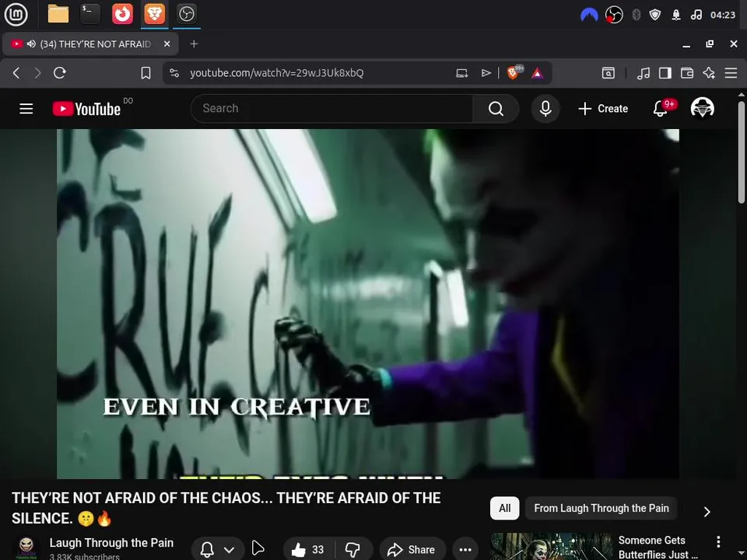Click the youtube.com address bar URL
This screenshot has height=560, width=747.
pos(277,73)
